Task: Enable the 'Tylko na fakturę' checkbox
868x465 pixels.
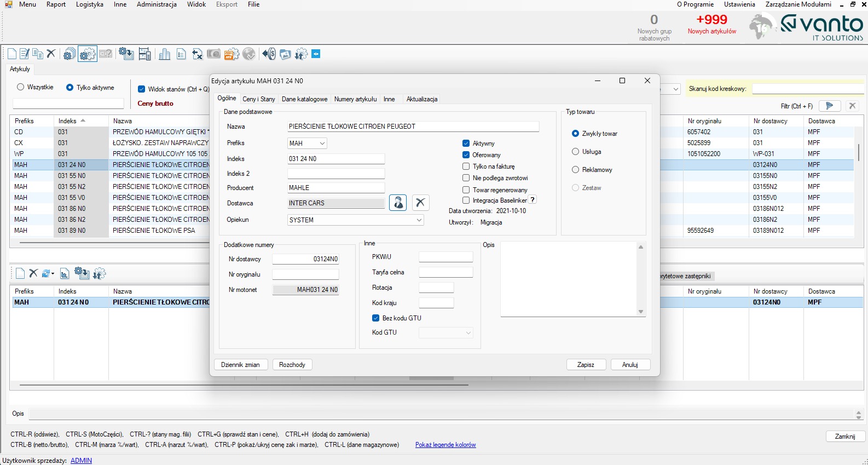Action: point(466,167)
